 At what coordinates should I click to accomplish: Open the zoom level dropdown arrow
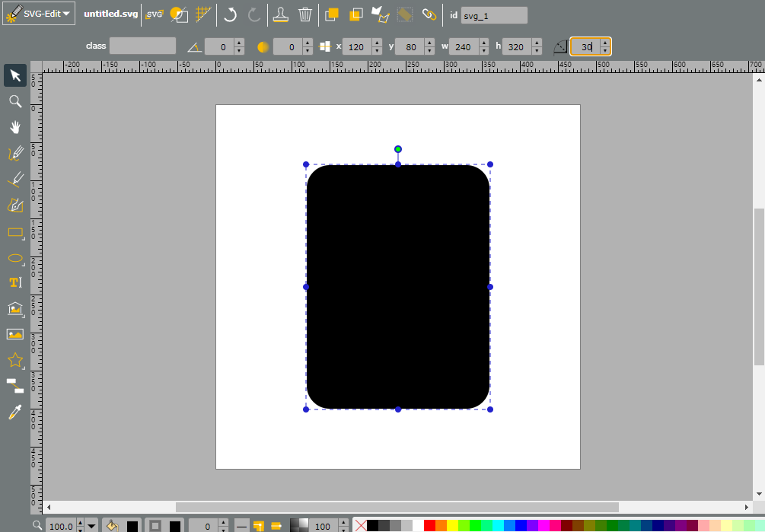(x=91, y=526)
